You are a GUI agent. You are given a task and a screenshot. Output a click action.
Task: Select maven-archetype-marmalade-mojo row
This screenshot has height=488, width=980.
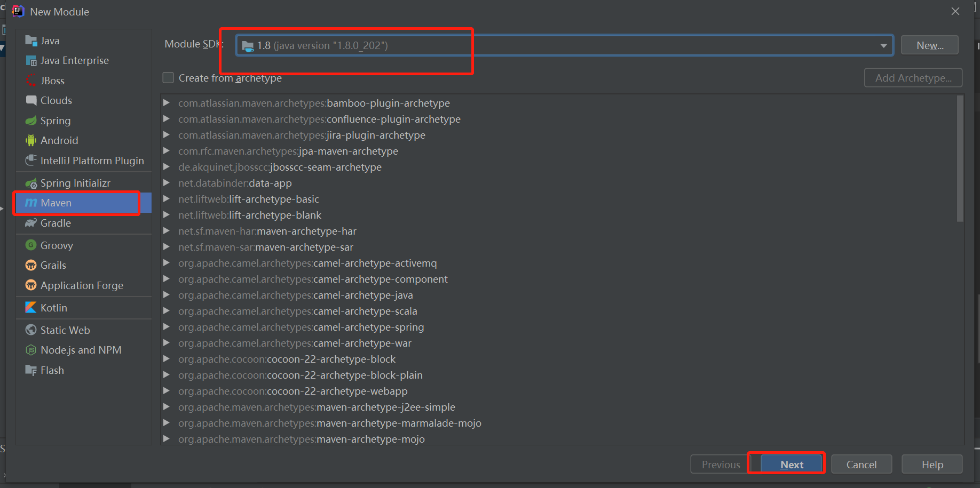558,423
